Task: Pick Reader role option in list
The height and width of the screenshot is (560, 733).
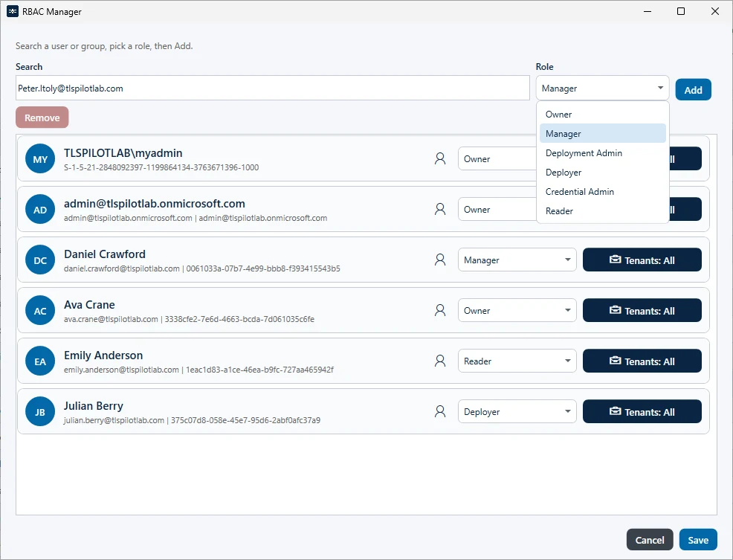Action: [x=603, y=210]
